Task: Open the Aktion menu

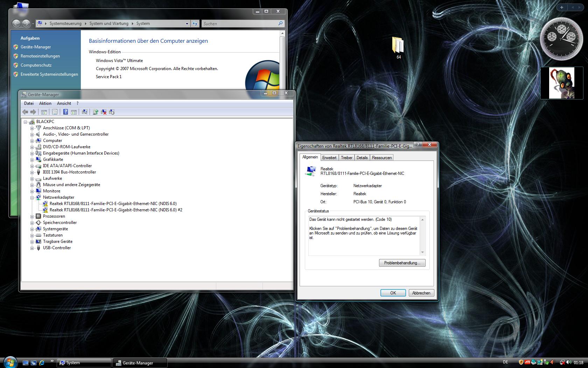Action: 45,103
